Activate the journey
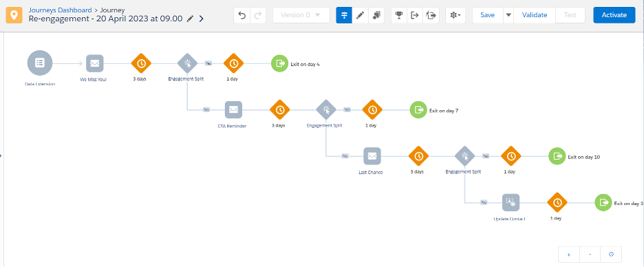644x267 pixels. click(x=614, y=15)
